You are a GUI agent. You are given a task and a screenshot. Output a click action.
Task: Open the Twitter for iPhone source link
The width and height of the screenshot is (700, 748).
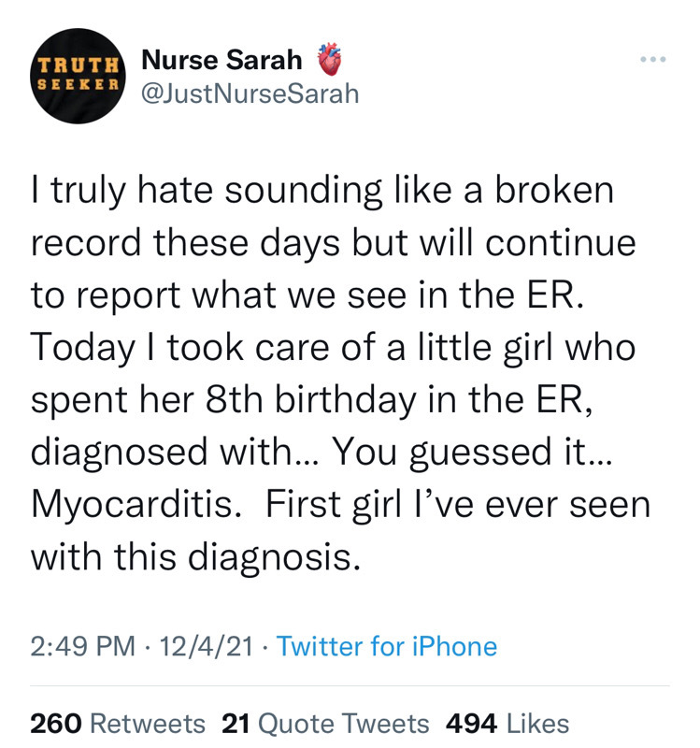(x=387, y=646)
